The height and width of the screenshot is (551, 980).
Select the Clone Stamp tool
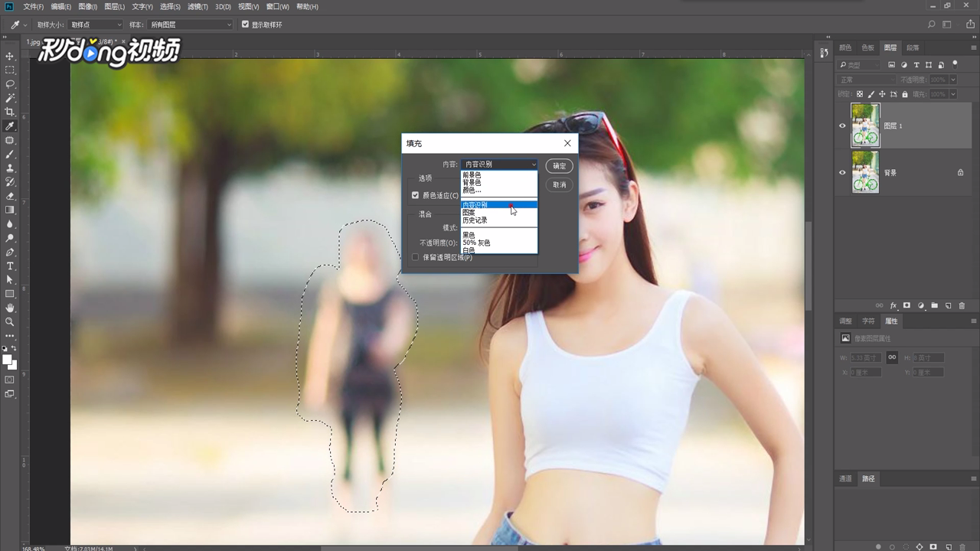click(x=10, y=168)
